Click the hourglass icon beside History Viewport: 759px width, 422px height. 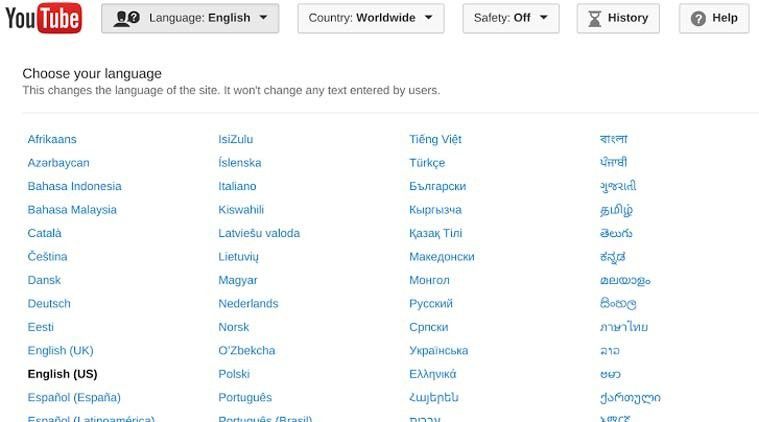coord(594,18)
